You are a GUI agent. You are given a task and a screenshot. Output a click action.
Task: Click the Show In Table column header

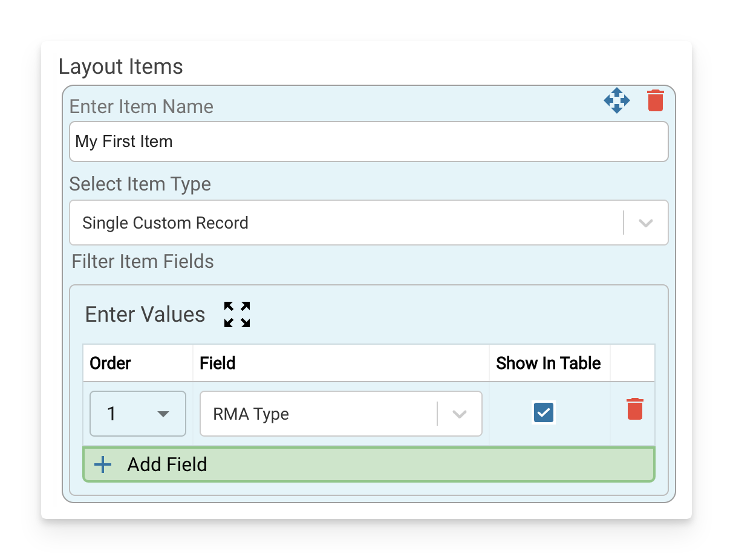pos(548,363)
